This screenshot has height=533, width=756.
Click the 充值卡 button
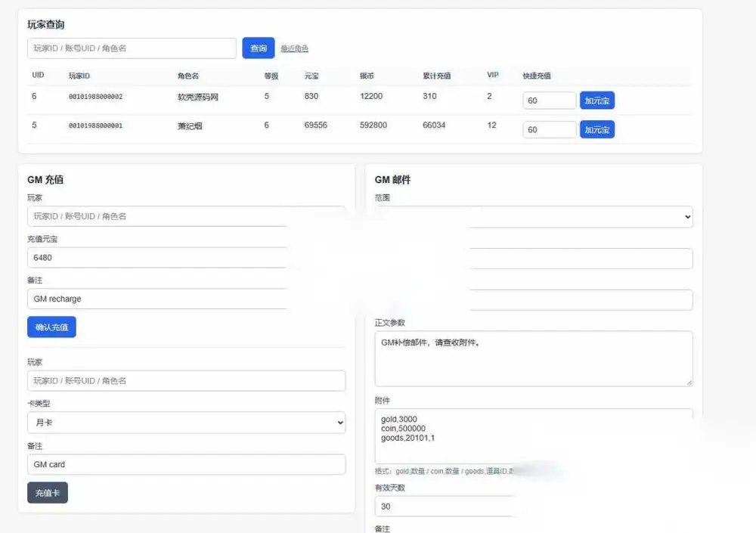click(48, 492)
